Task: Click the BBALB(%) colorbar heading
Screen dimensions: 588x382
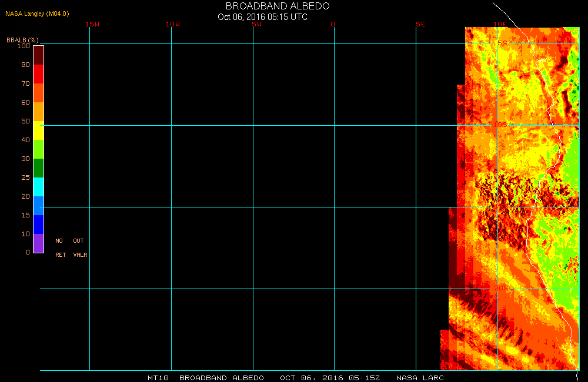Action: pyautogui.click(x=22, y=39)
